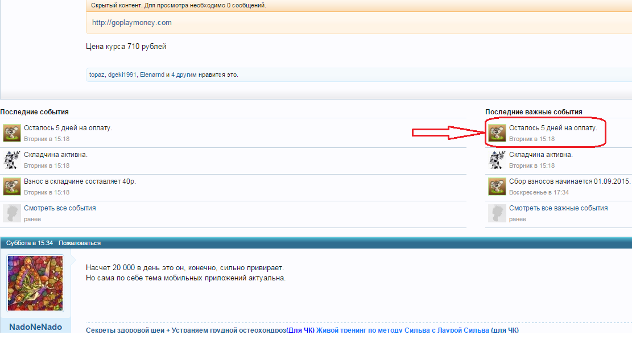Show the 4 other users who liked
The height and width of the screenshot is (364, 632).
point(184,75)
